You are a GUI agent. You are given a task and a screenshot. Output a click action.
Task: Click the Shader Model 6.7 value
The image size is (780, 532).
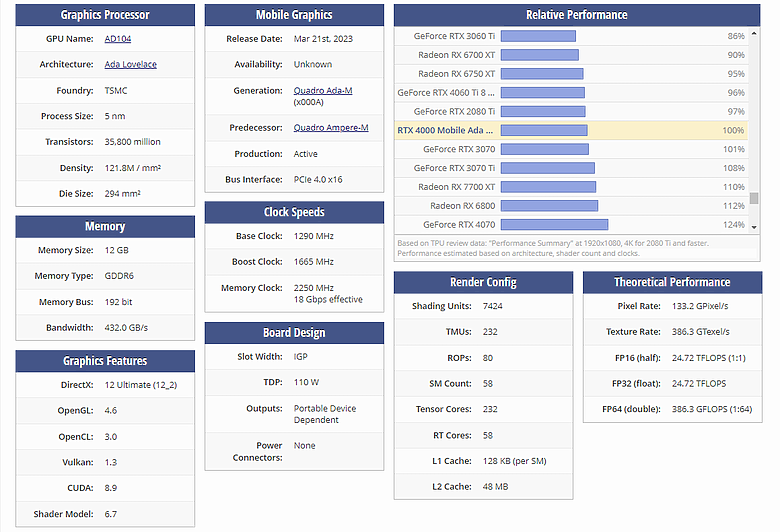click(x=110, y=514)
